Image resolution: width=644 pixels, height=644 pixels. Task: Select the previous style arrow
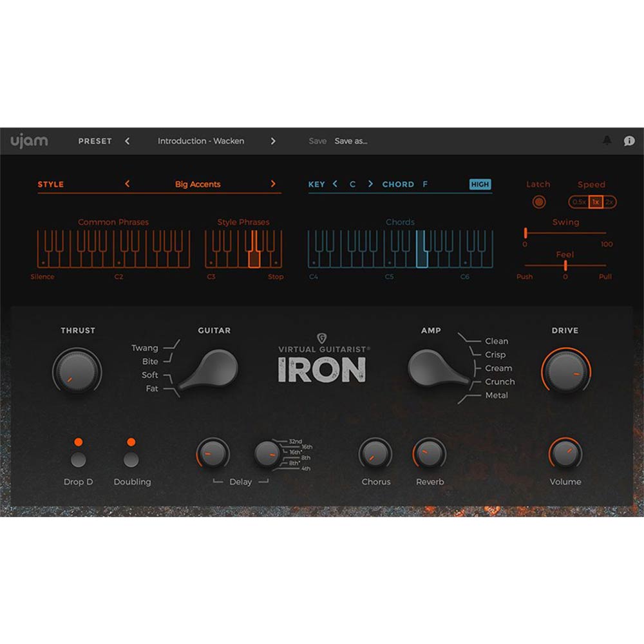click(x=128, y=184)
